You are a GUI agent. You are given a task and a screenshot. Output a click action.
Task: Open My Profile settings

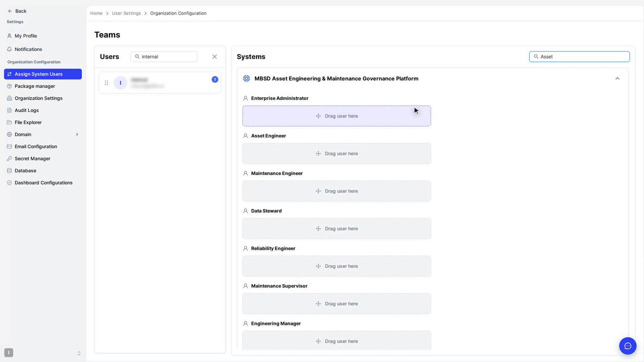pos(43,36)
